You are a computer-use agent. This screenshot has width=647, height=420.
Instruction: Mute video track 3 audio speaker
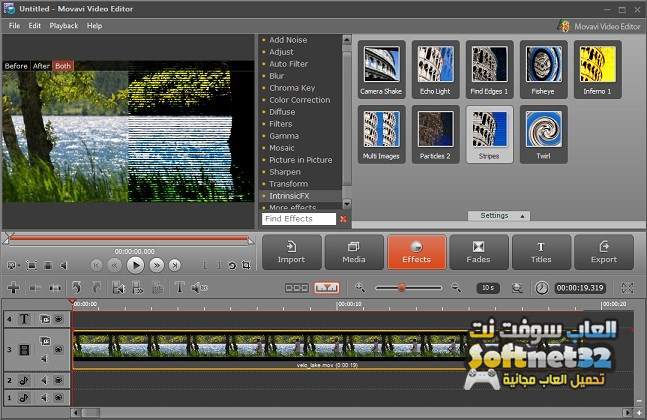(x=45, y=359)
